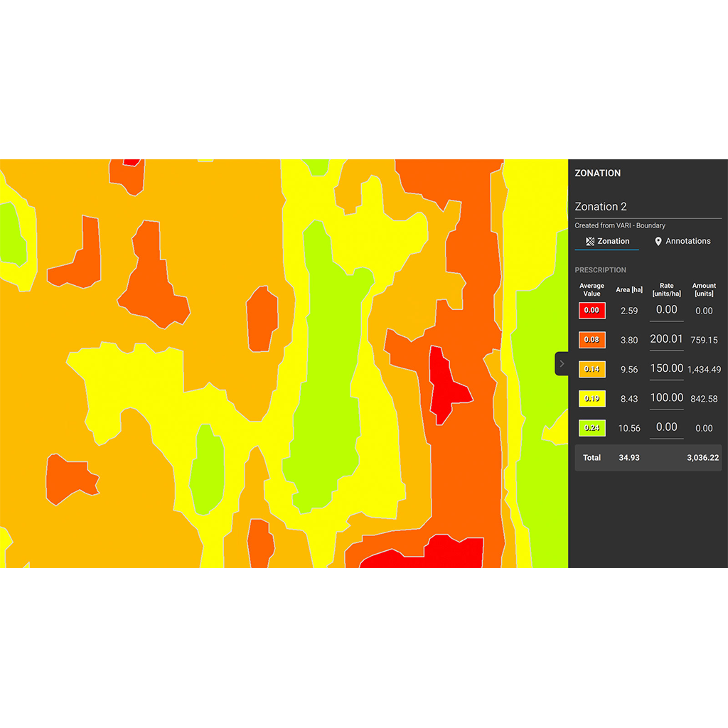This screenshot has width=728, height=728.
Task: Click the Annotations map pin icon
Action: pos(658,242)
